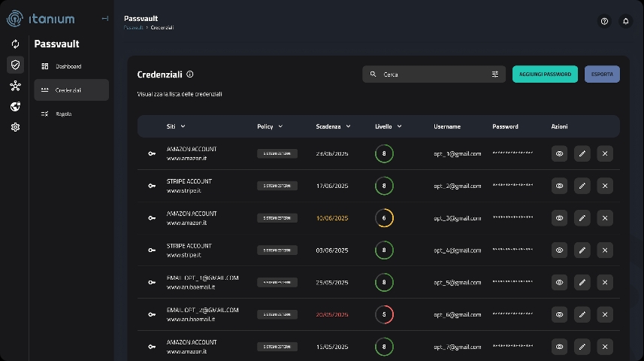This screenshot has width=644, height=361.
Task: Show password for opt_3@gmail.com row
Action: [559, 218]
